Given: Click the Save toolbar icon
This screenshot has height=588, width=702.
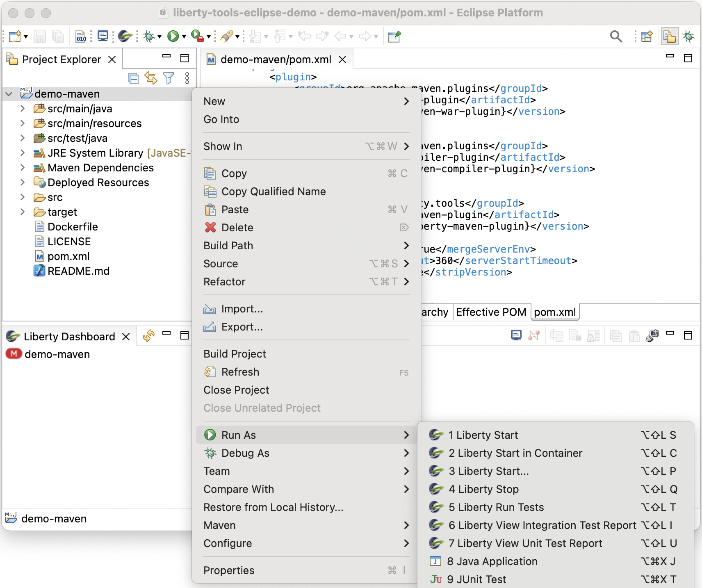Looking at the screenshot, I should tap(40, 36).
